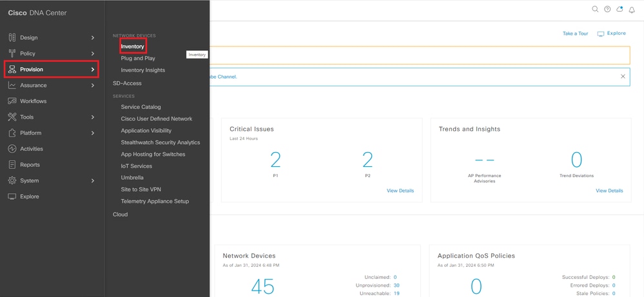The height and width of the screenshot is (297, 644).
Task: Click the Unclaimed count 0
Action: pos(395,277)
